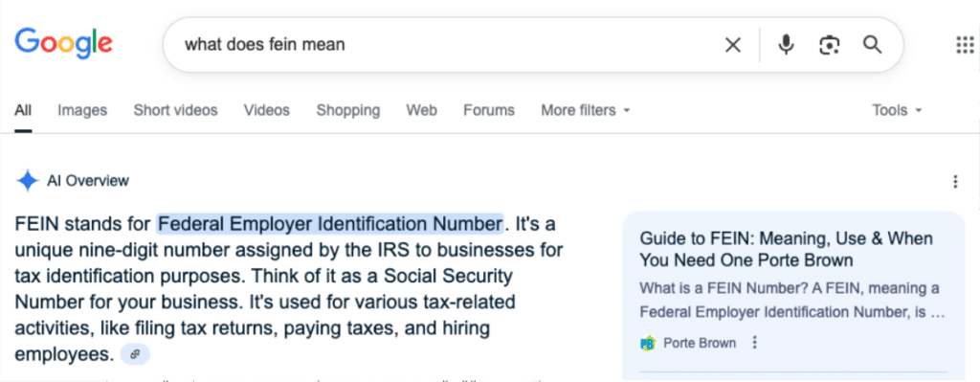Clear the search query with the X icon
980x382 pixels.
(x=732, y=45)
